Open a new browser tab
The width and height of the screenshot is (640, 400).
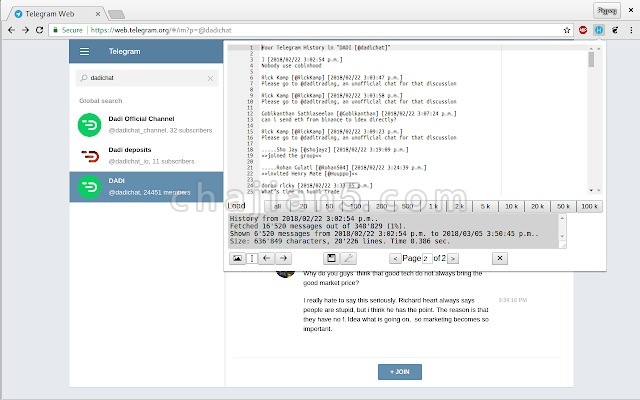tap(117, 15)
